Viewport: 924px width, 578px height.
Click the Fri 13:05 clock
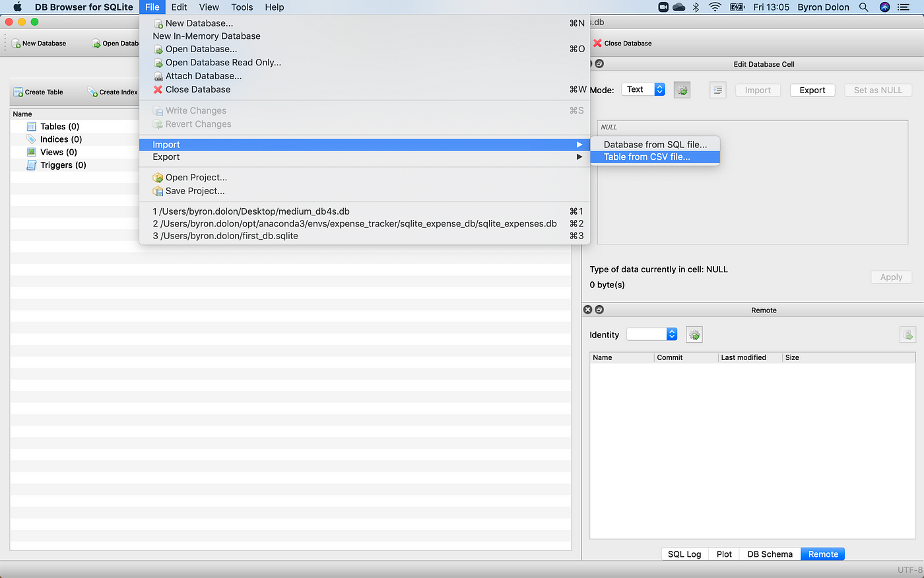pos(771,7)
